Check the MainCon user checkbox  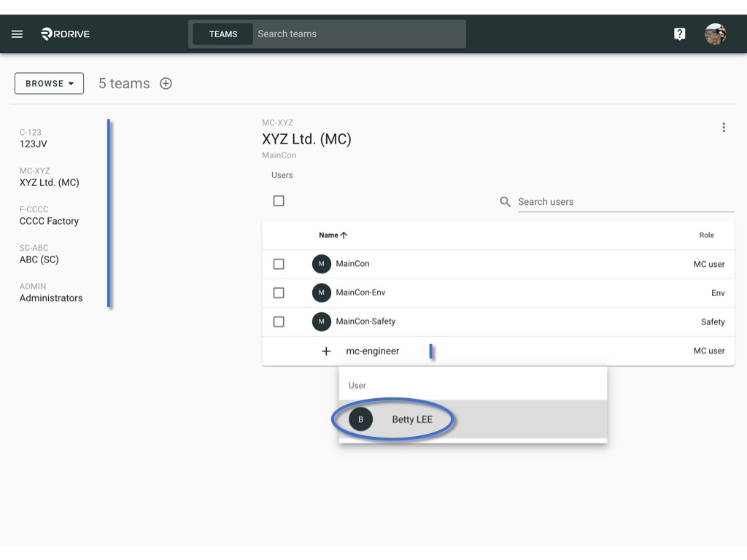279,264
